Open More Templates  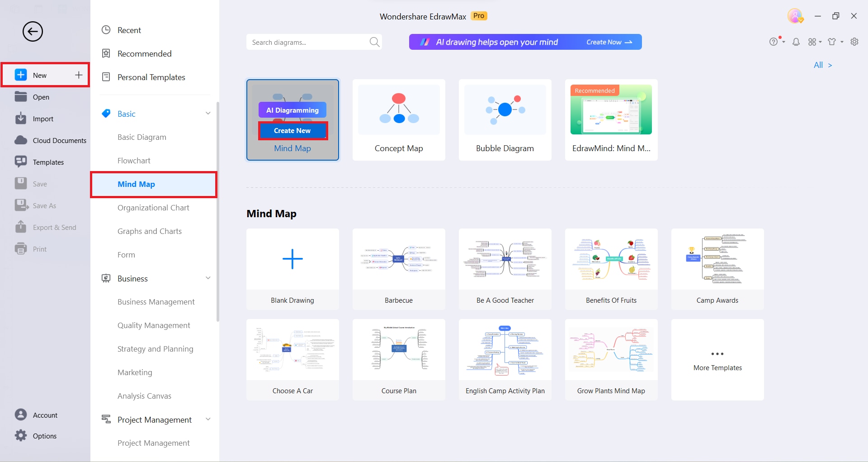pyautogui.click(x=717, y=360)
